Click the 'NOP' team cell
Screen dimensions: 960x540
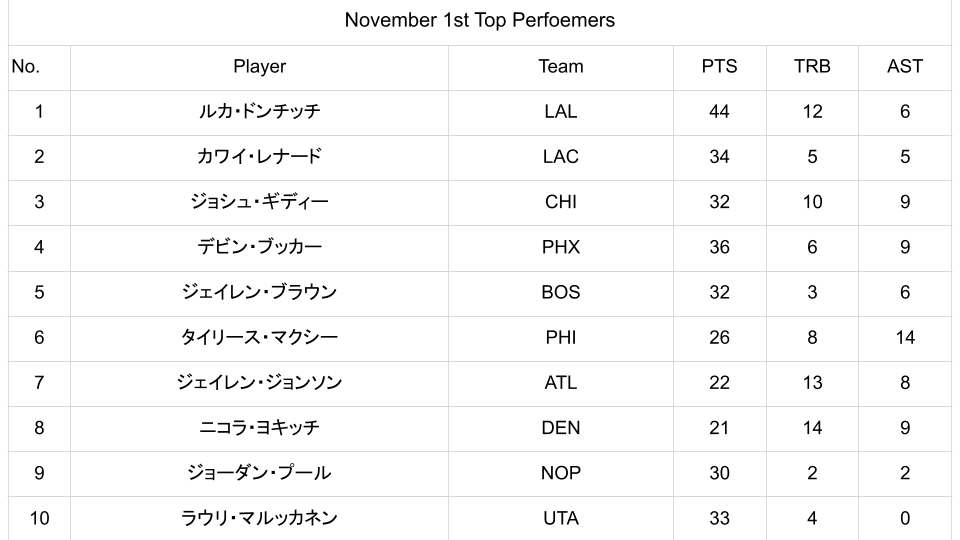pos(560,473)
